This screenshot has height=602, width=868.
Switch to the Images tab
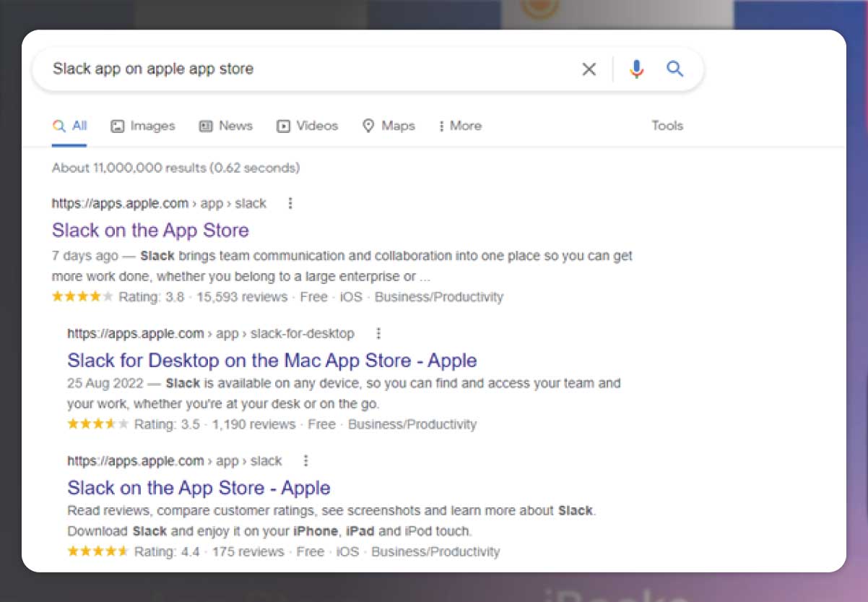coord(143,126)
